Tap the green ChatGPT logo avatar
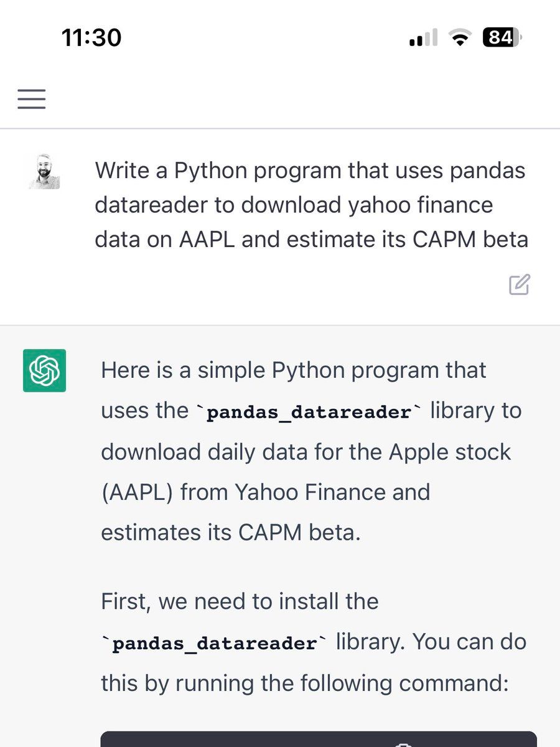This screenshot has height=747, width=560. 44,371
